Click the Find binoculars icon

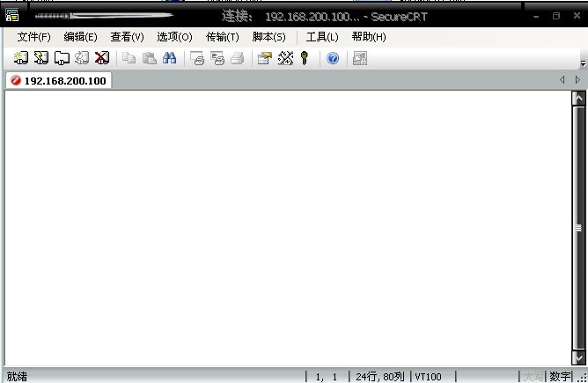pos(170,58)
